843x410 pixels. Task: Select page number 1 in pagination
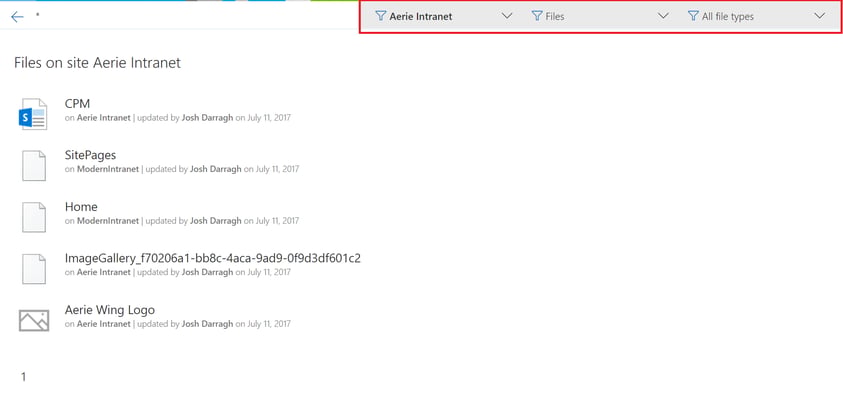(23, 377)
